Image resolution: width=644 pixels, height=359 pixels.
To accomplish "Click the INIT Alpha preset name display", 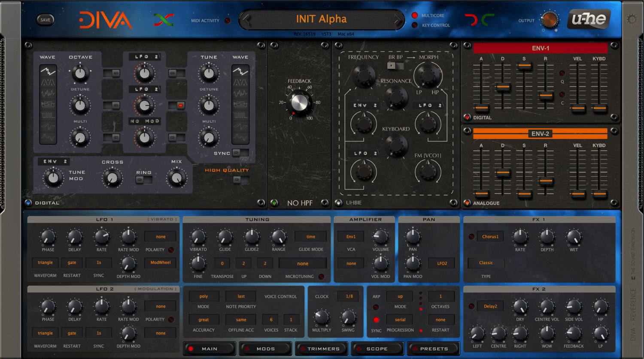I will pyautogui.click(x=322, y=19).
